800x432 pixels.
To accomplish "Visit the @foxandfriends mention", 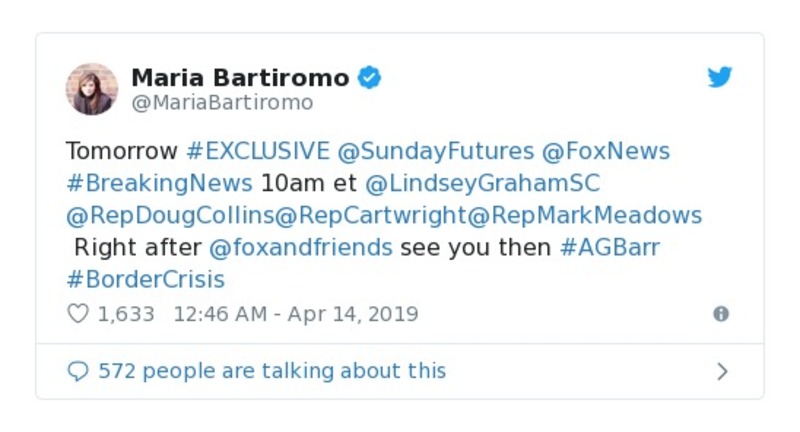I will pyautogui.click(x=301, y=247).
